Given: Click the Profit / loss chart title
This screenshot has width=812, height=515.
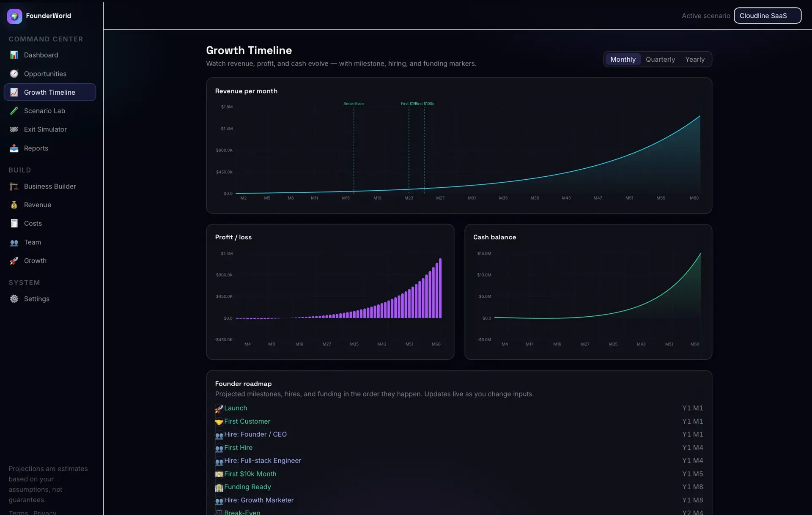Looking at the screenshot, I should [233, 237].
